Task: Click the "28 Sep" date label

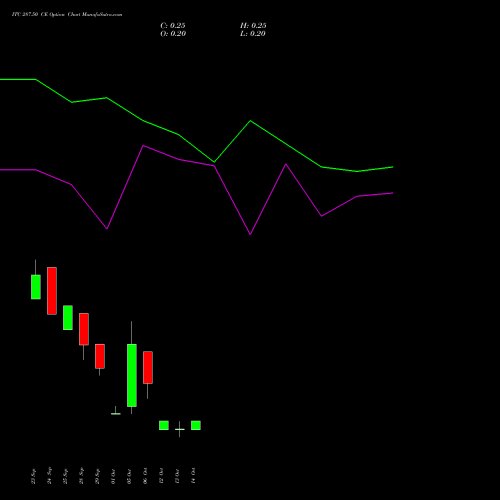Action: coord(81,476)
